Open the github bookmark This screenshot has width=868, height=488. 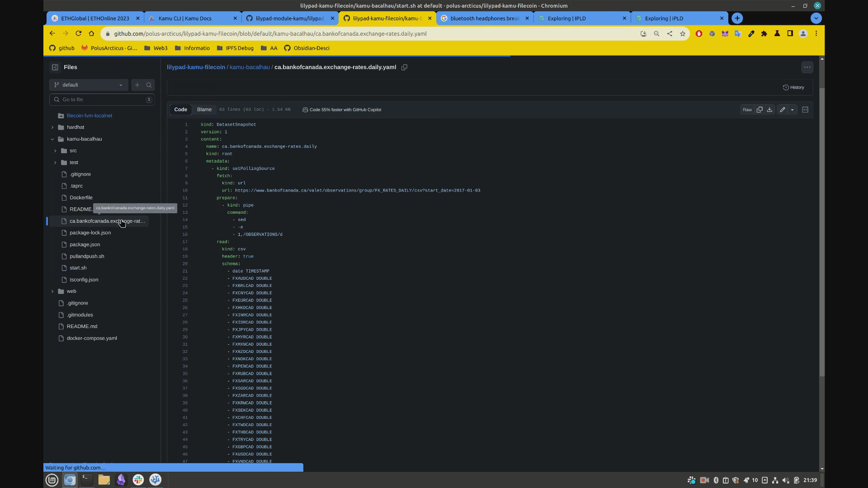tap(62, 48)
